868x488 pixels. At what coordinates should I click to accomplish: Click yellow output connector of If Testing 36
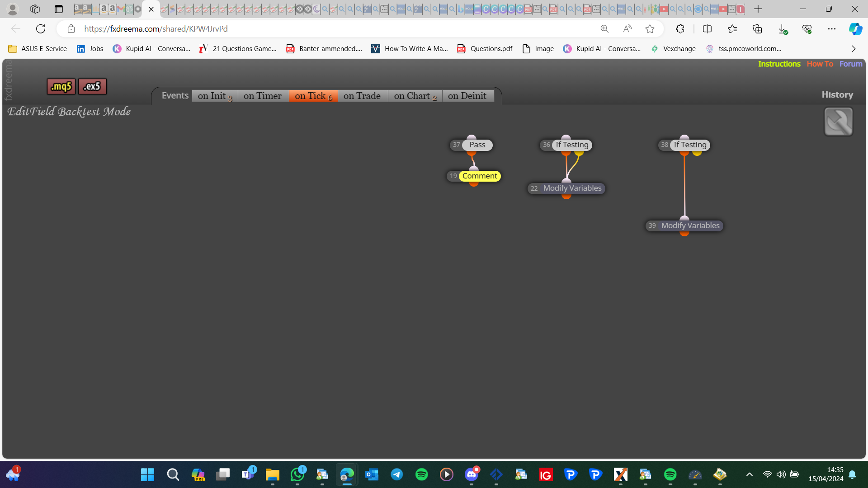[579, 153]
